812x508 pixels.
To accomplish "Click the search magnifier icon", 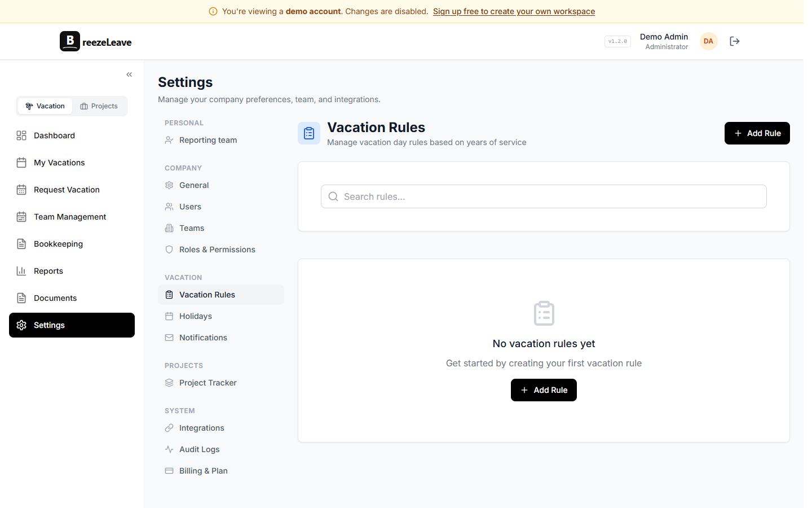I will (333, 196).
